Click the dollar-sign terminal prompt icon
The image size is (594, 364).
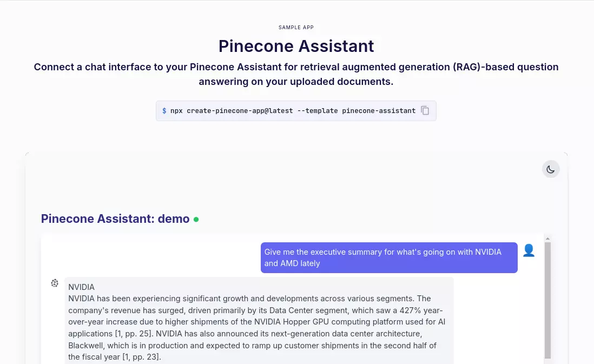click(x=164, y=110)
